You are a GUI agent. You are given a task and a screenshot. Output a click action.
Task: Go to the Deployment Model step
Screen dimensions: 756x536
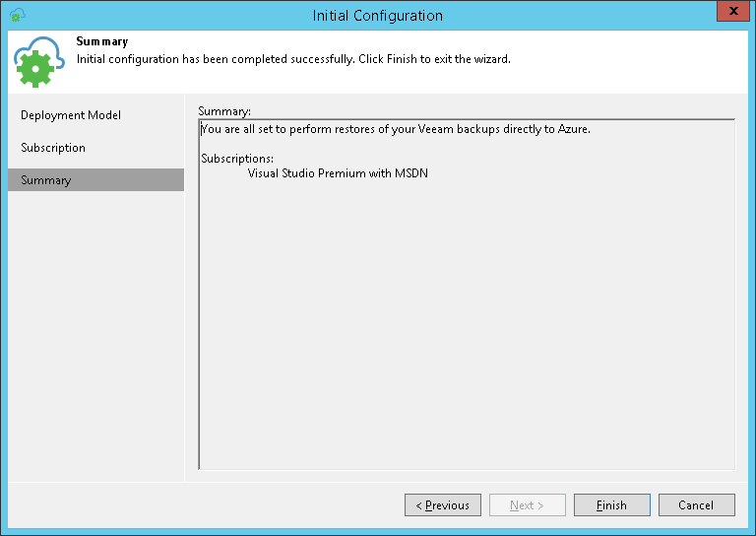[x=71, y=115]
